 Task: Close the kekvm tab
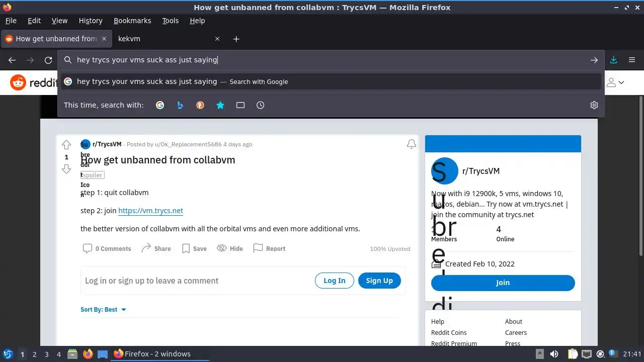[217, 39]
